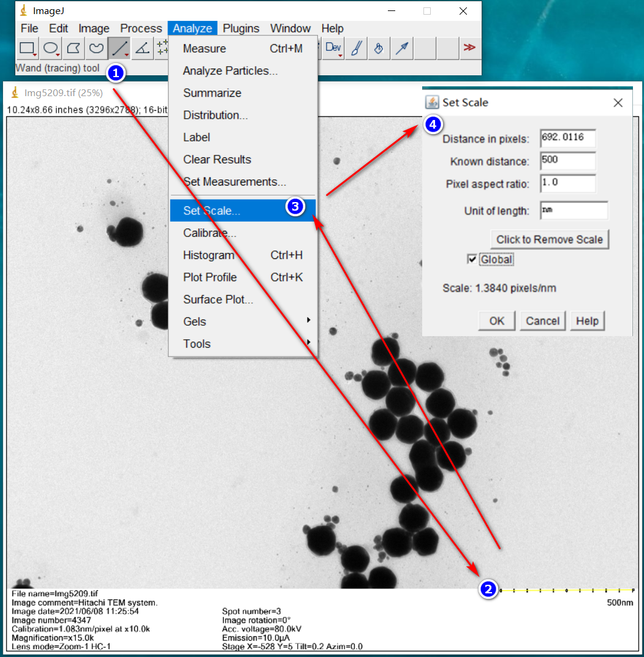Viewport: 644px width, 657px height.
Task: Click the Unit of length field
Action: tap(574, 211)
